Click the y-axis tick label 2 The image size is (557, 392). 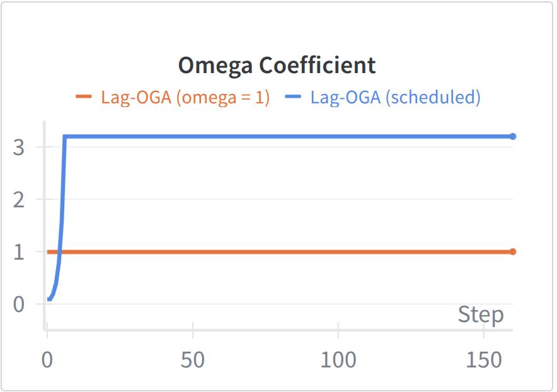point(20,200)
